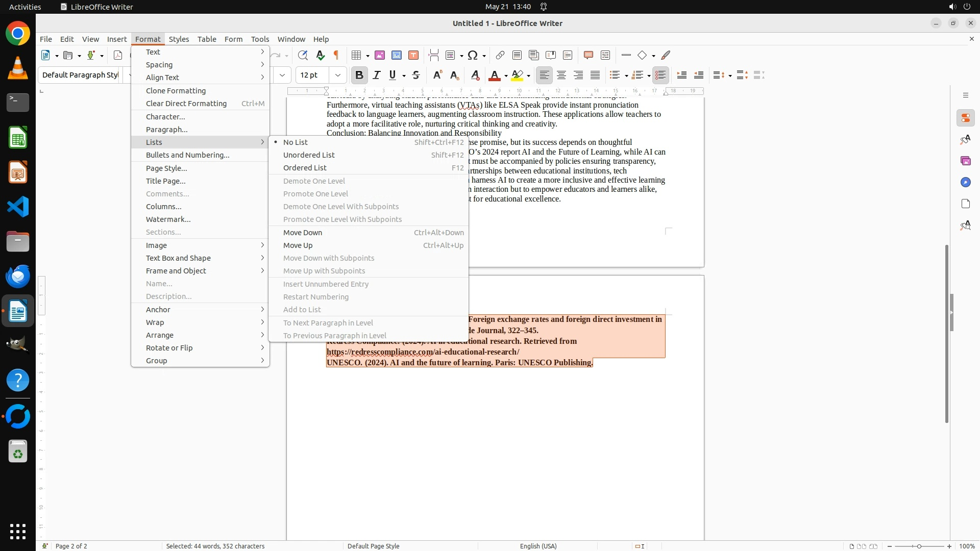Click Bullets and Numbering menu entry
980x551 pixels.
pyautogui.click(x=187, y=155)
